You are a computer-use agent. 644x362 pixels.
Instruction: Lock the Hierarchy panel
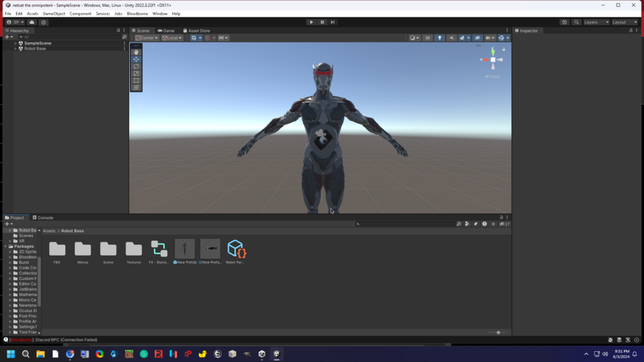pyautogui.click(x=119, y=30)
